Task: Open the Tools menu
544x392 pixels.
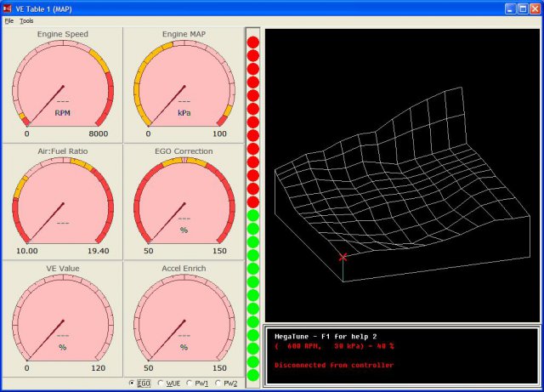Action: (x=26, y=20)
